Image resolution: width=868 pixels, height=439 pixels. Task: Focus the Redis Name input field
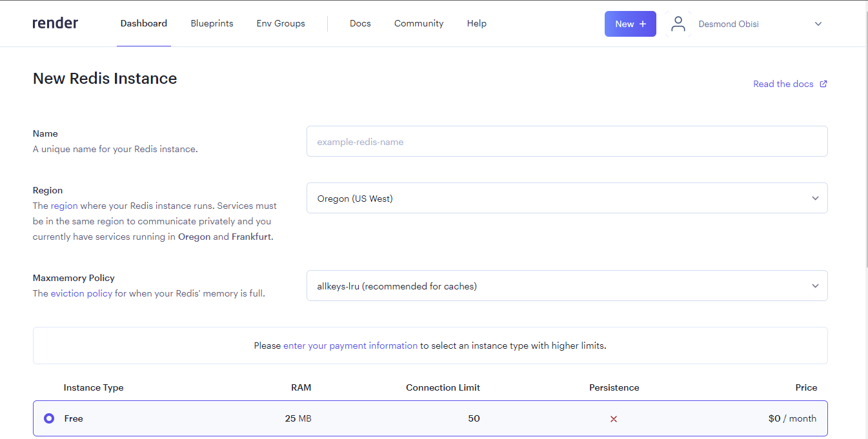click(x=567, y=141)
